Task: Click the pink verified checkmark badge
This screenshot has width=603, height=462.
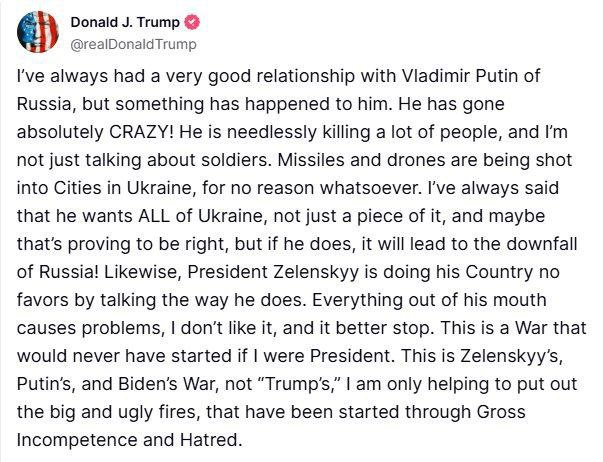Action: [x=192, y=22]
